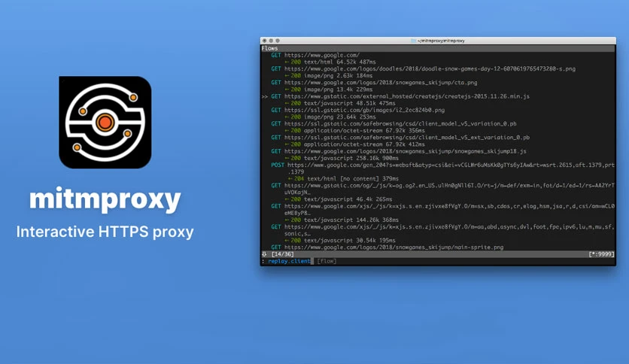Click the folder icon in terminal title bar
Screen dimensions: 629x364
tap(414, 41)
